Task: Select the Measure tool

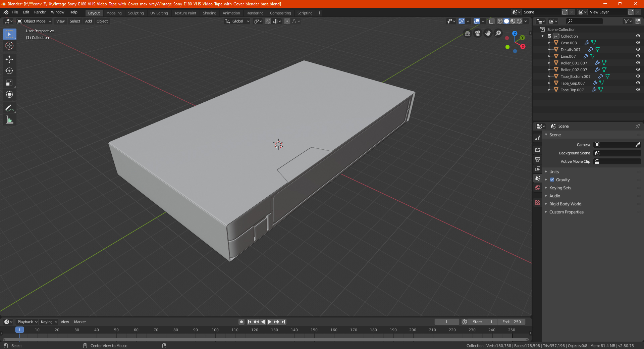Action: pos(9,120)
